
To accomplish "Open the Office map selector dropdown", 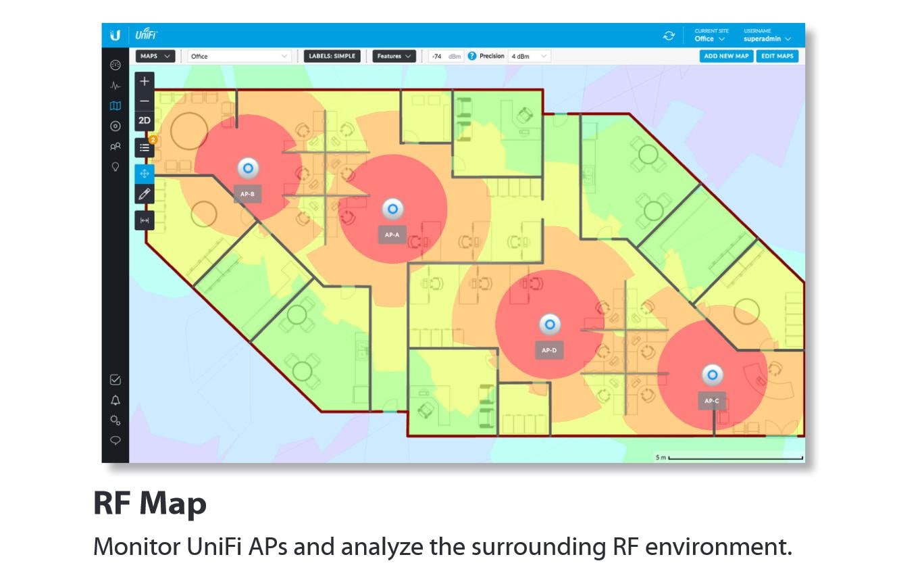I will tap(240, 56).
